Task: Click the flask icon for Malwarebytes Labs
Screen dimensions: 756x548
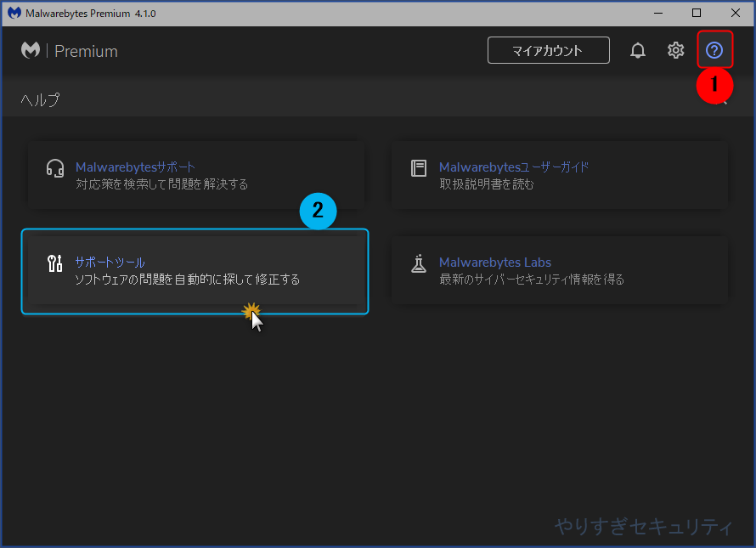Action: [x=419, y=263]
